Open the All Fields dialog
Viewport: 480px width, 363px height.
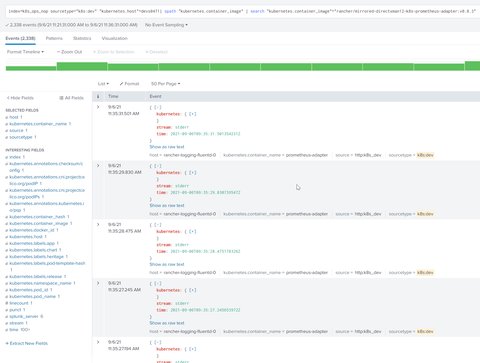[x=71, y=98]
